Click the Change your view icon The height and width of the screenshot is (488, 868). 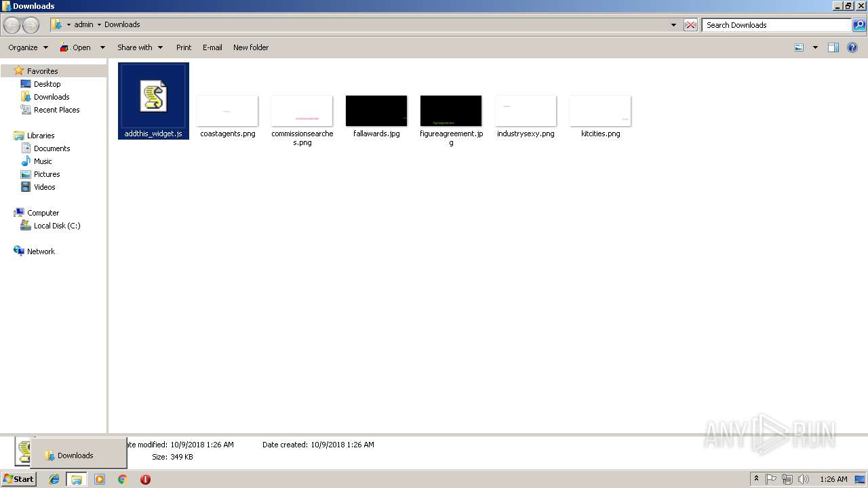pos(799,47)
